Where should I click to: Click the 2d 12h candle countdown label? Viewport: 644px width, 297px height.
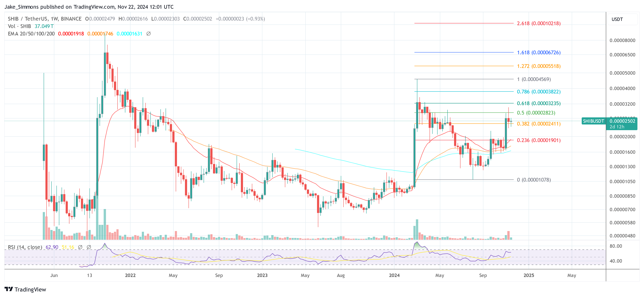[617, 127]
